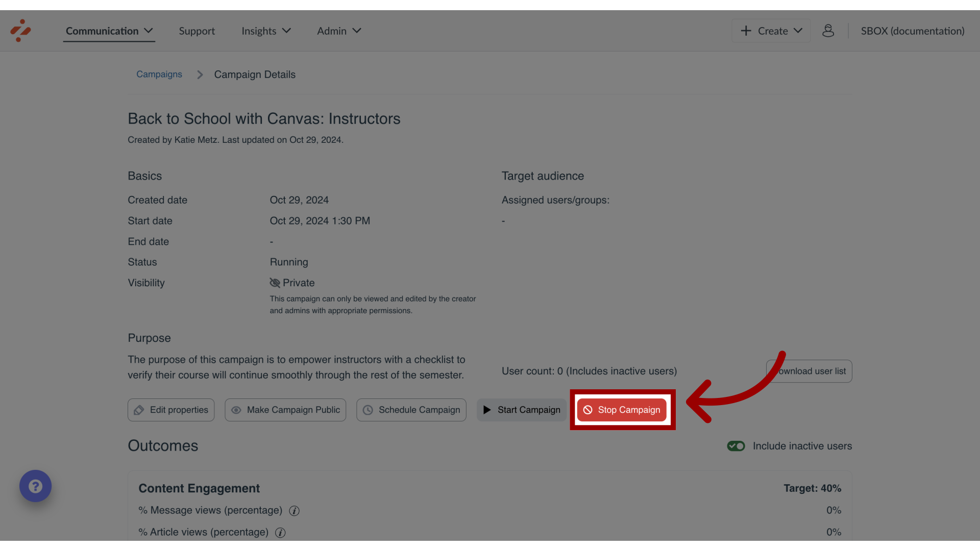This screenshot has width=980, height=551.
Task: Open the Campaigns breadcrumb link
Action: point(159,73)
